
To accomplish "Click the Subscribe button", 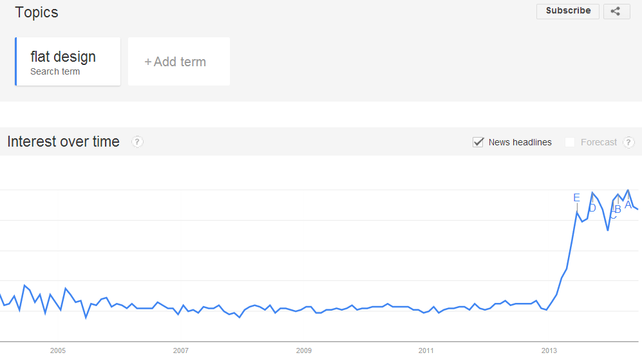I will (568, 11).
